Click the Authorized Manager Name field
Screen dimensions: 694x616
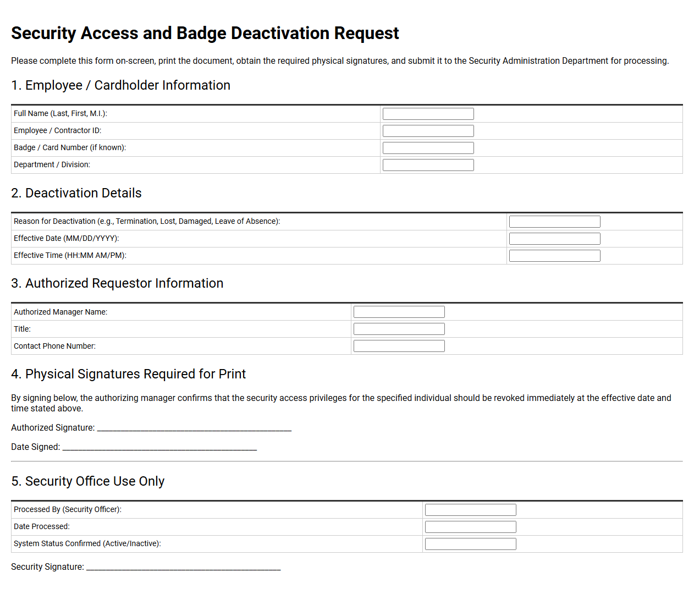click(399, 312)
